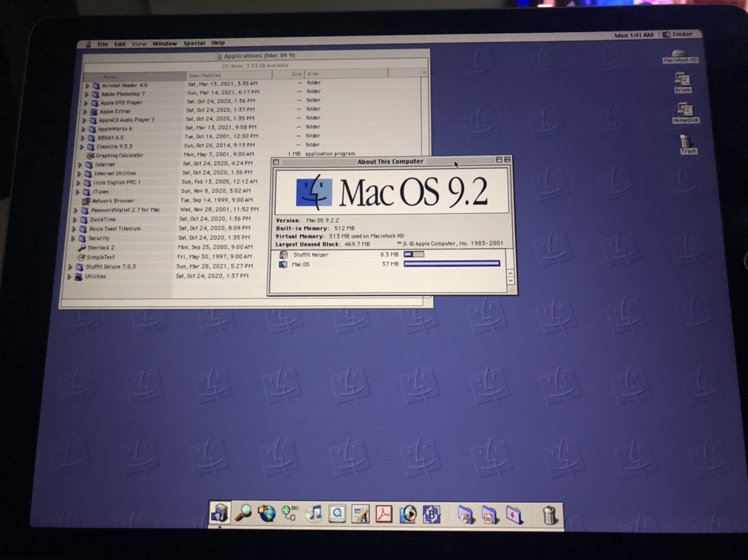Viewport: 748px width, 560px height.
Task: Open the Edit menu
Action: (120, 44)
